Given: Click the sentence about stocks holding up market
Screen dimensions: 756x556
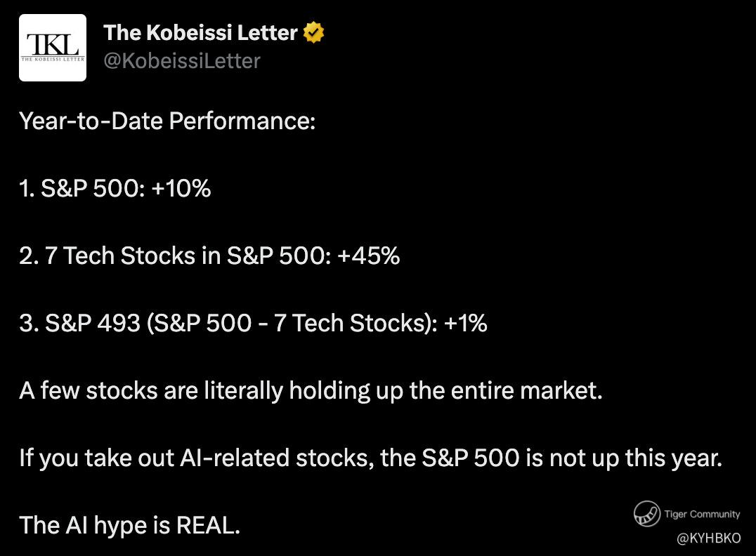Looking at the screenshot, I should (311, 391).
